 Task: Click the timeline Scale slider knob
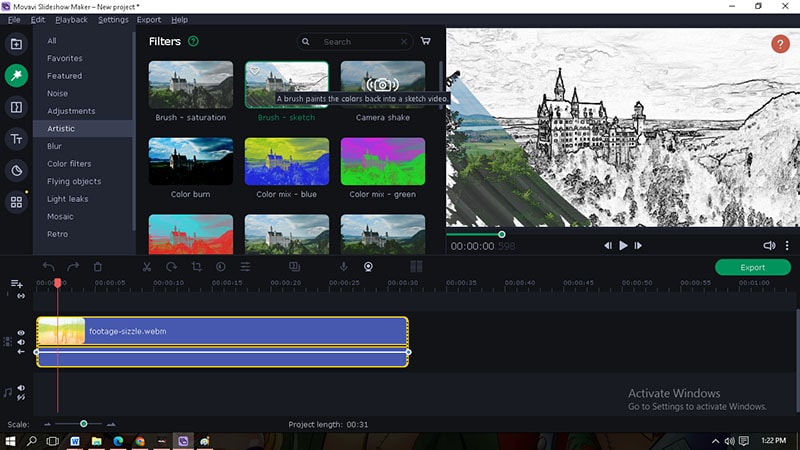pos(84,424)
